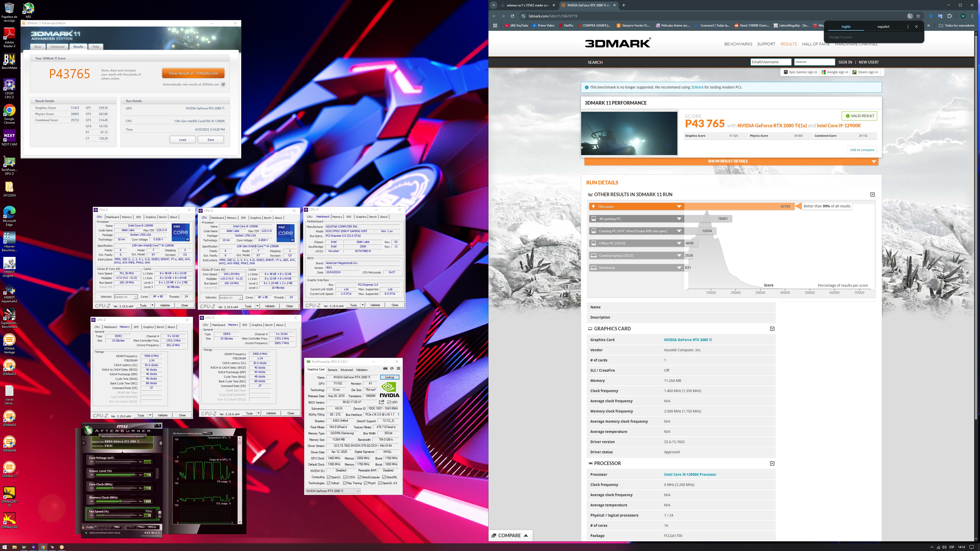Click View Result at 3DMark.com button
Viewport: 980px width, 551px height.
click(193, 73)
